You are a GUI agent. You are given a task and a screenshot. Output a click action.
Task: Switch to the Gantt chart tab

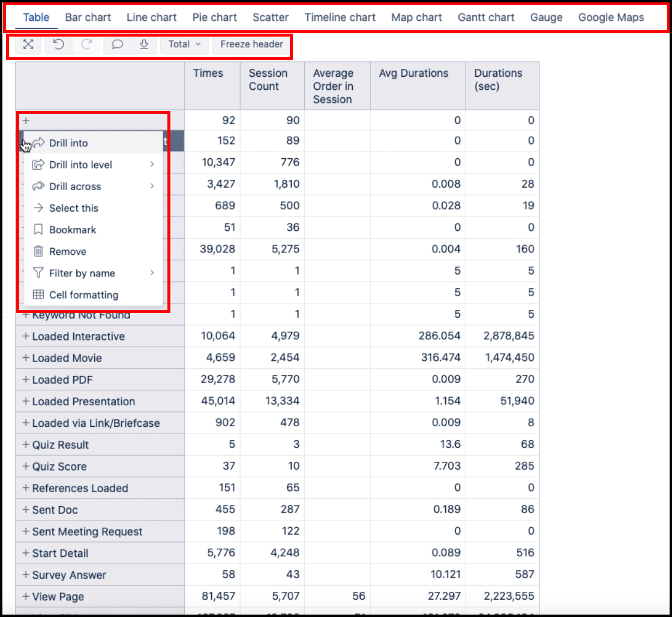pos(486,17)
